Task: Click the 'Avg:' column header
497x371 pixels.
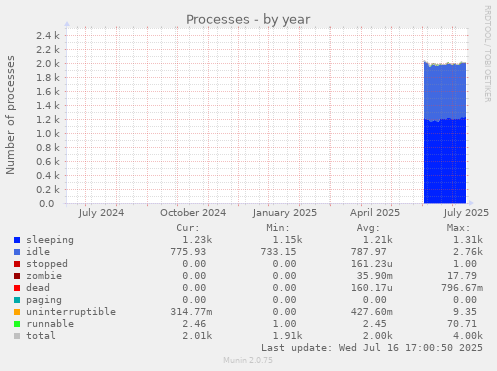Action: click(x=368, y=228)
